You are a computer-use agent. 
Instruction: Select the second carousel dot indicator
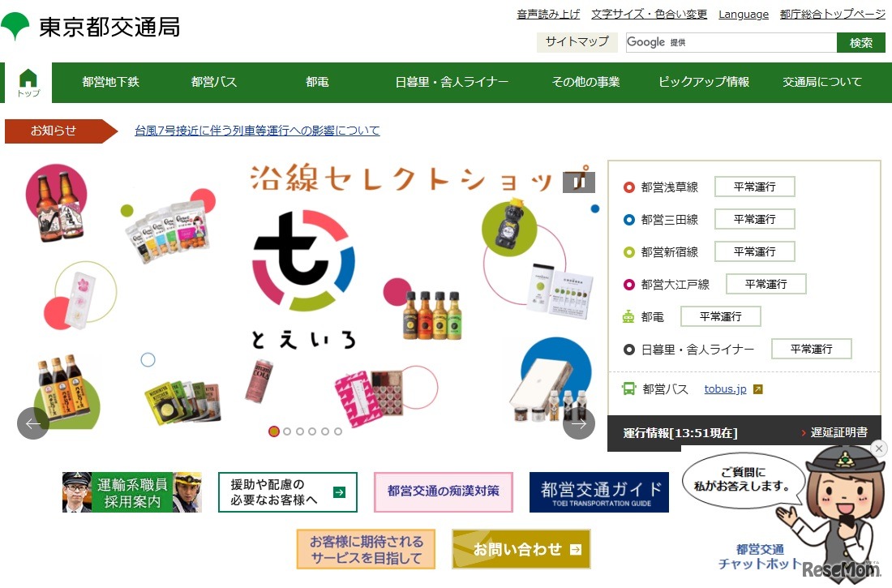pyautogui.click(x=287, y=431)
